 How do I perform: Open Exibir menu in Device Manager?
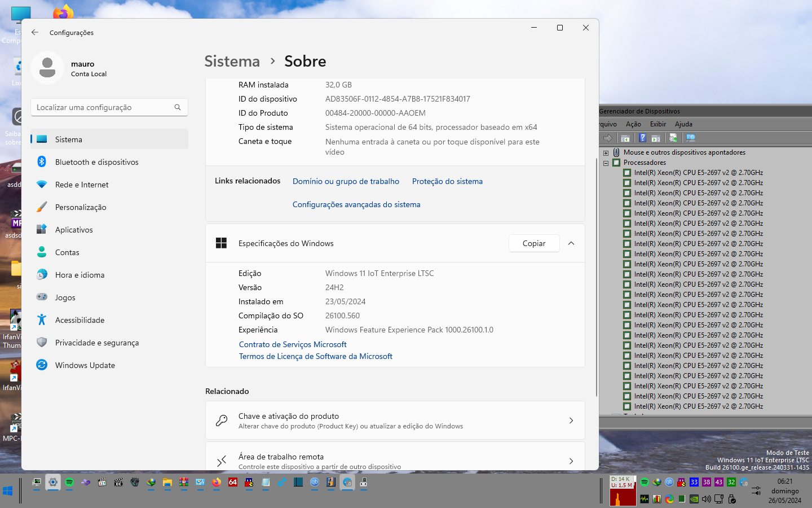pos(658,124)
